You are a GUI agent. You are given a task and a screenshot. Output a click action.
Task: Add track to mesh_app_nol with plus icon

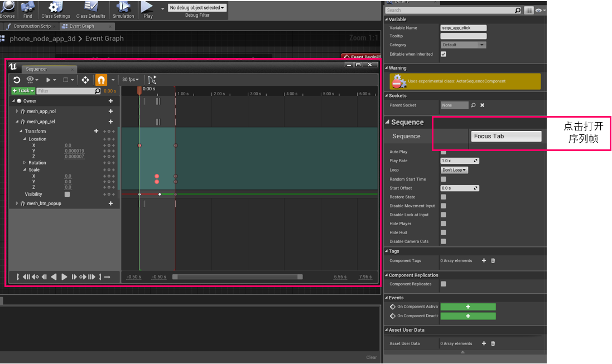coord(110,111)
